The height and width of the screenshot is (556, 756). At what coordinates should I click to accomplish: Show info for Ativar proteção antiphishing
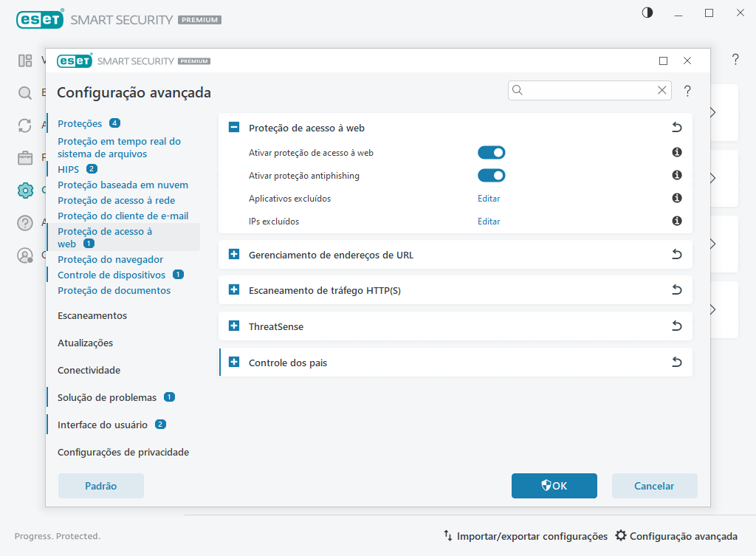677,175
